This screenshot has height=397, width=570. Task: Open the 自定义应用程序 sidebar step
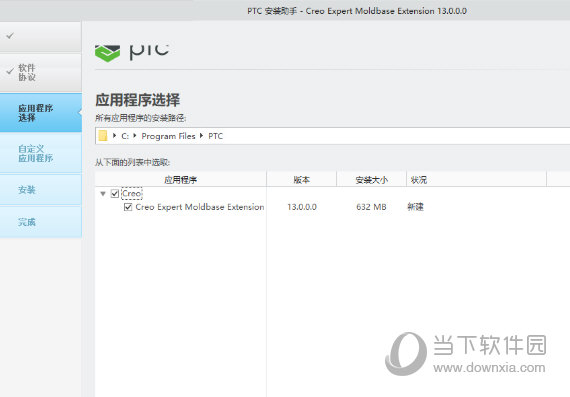(41, 153)
